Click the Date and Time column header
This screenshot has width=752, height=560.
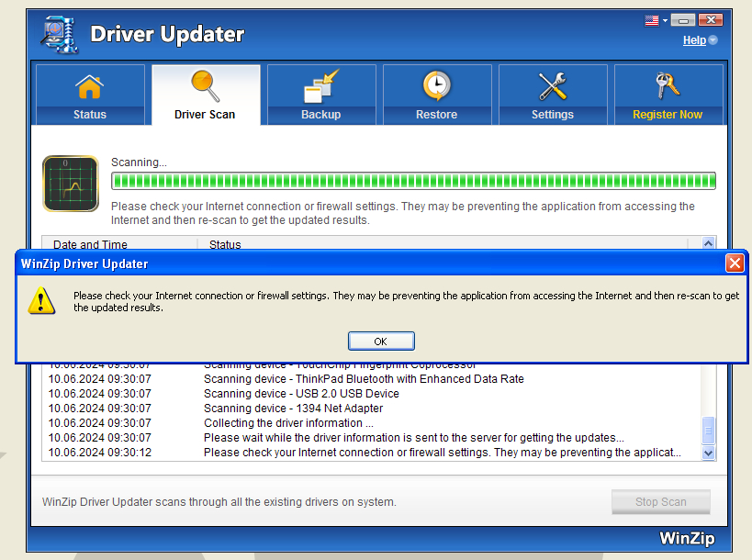(x=119, y=242)
